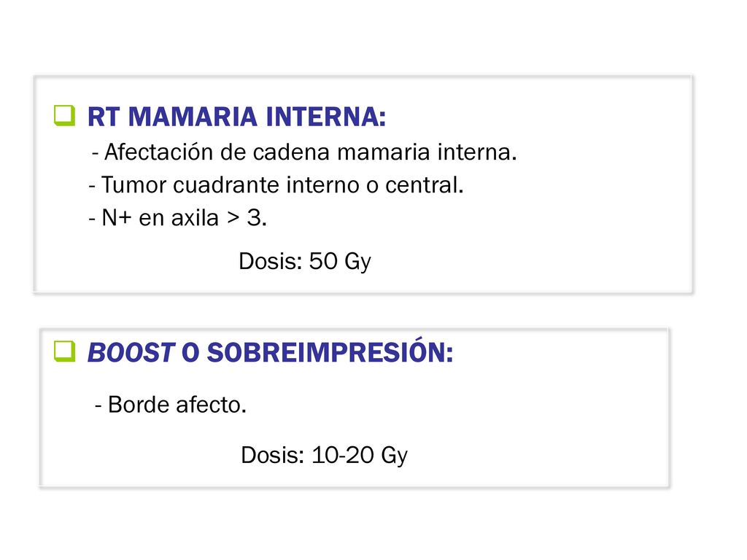Image resolution: width=747 pixels, height=560 pixels.
Task: Click the green bullet beside BOOST O SOBREIMPRESIÓN
Action: click(64, 351)
